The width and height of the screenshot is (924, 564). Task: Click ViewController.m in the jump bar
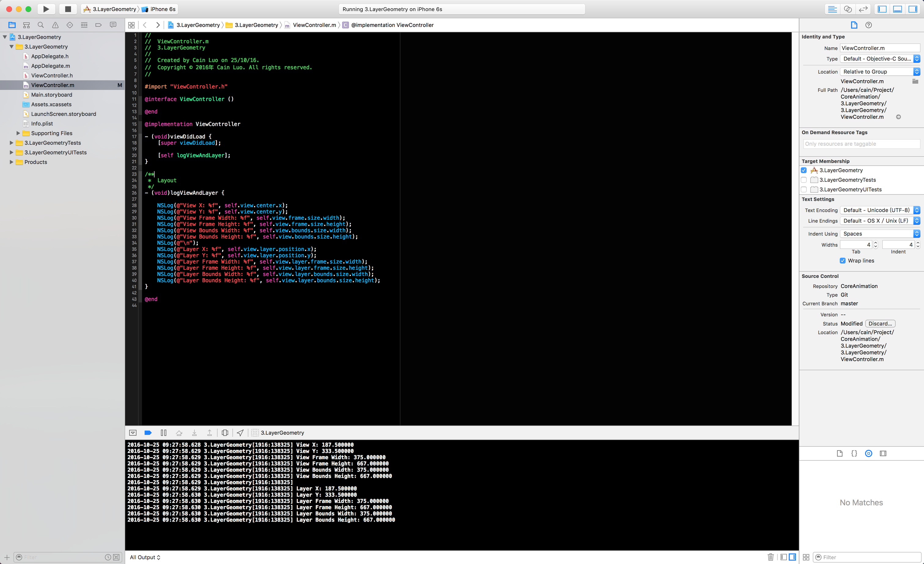(x=314, y=25)
